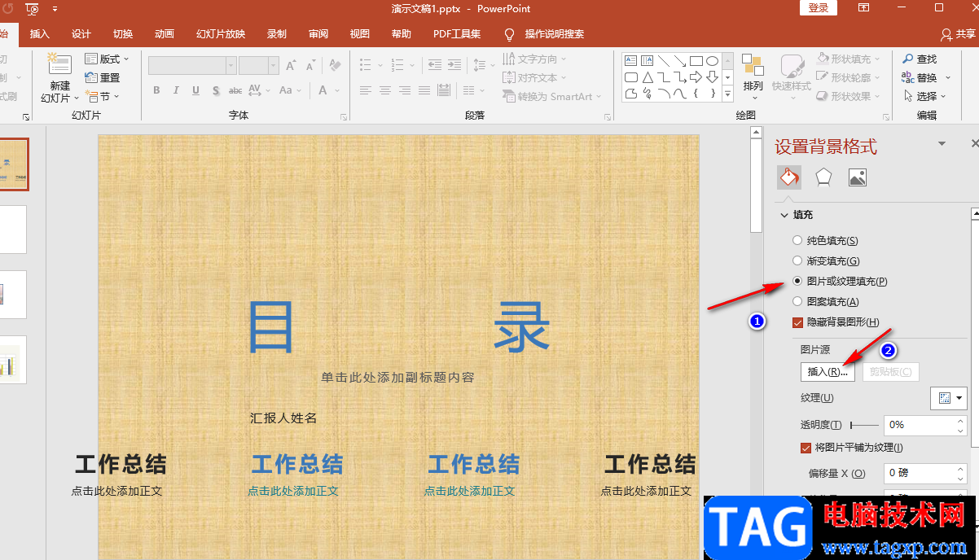The width and height of the screenshot is (979, 560).
Task: Click the Clear Formatting eraser icon
Action: [x=334, y=65]
